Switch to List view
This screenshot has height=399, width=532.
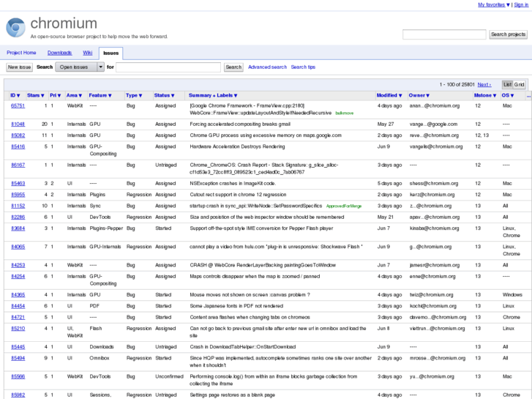coord(508,84)
